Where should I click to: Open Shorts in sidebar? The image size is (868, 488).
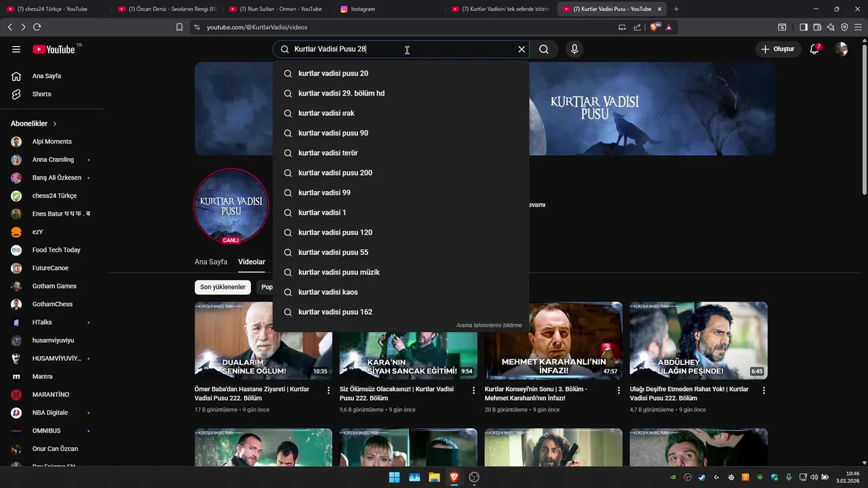click(x=53, y=94)
